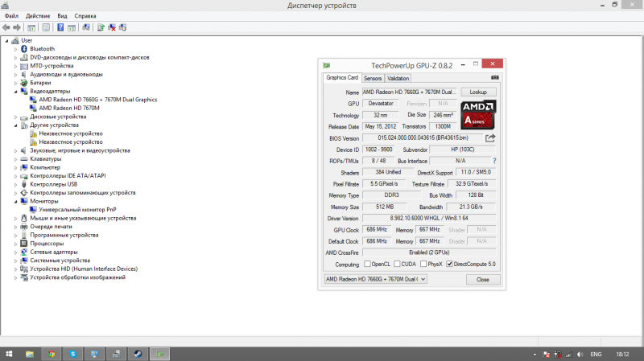Select Устройства обработки изображений
This screenshot has height=361, width=644.
click(77, 277)
